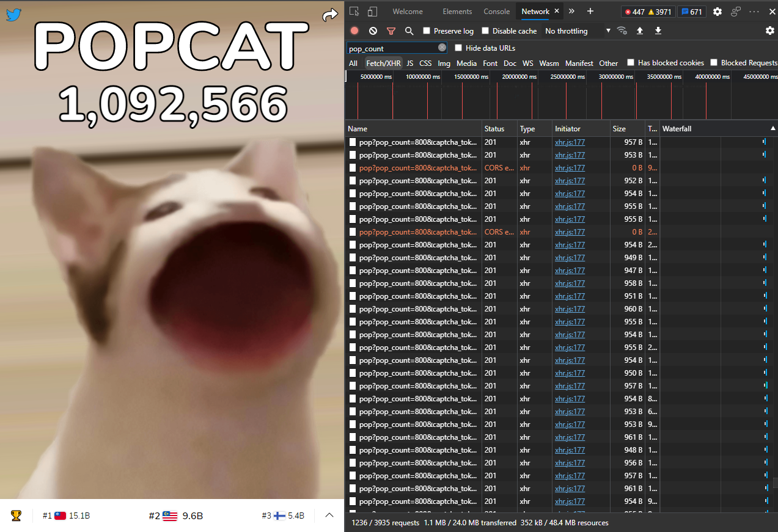
Task: Open Network panel settings gear
Action: (769, 31)
